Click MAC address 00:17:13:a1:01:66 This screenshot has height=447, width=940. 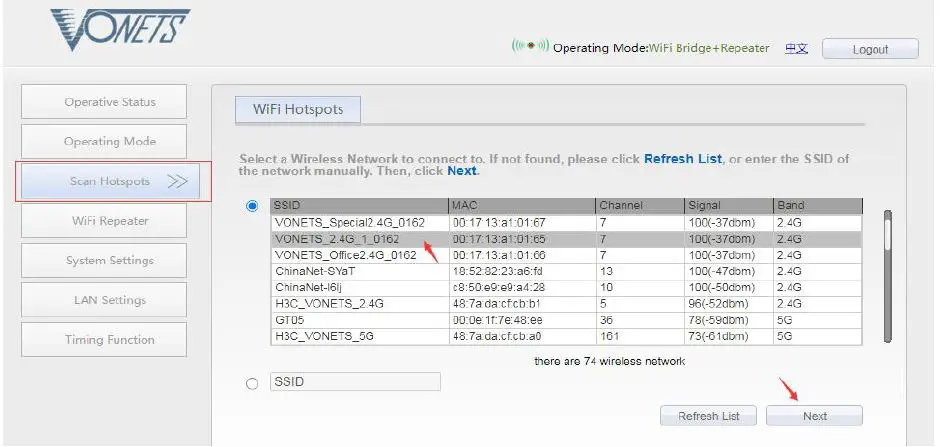point(499,255)
